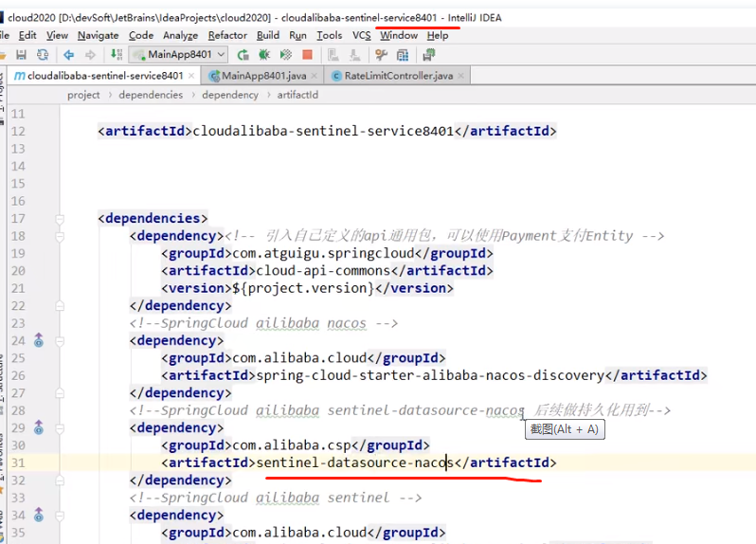Screen dimensions: 756x544
Task: Toggle fold marker at line 27
Action: pyautogui.click(x=60, y=393)
